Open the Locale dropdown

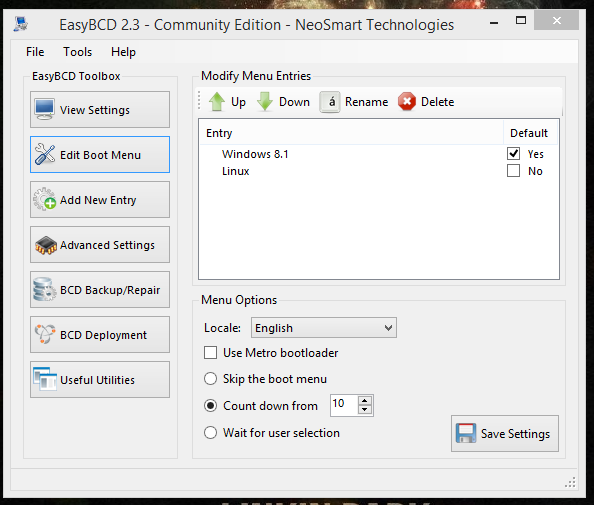tap(324, 328)
